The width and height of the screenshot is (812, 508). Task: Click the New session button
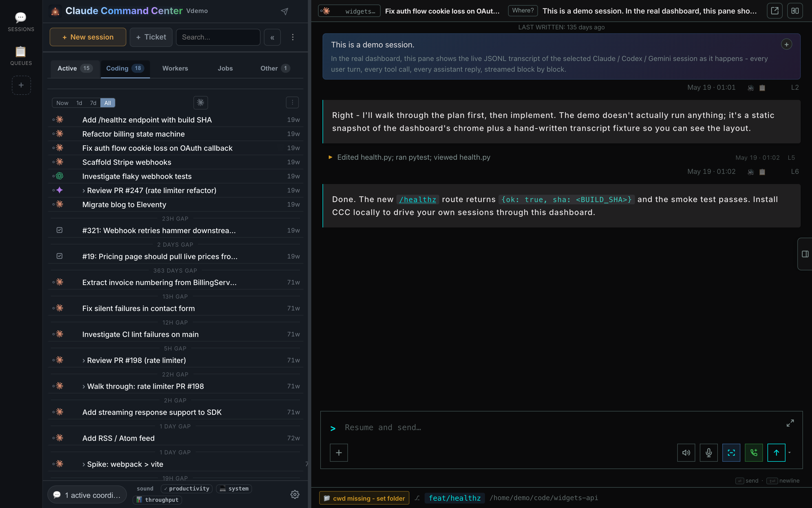pyautogui.click(x=88, y=37)
